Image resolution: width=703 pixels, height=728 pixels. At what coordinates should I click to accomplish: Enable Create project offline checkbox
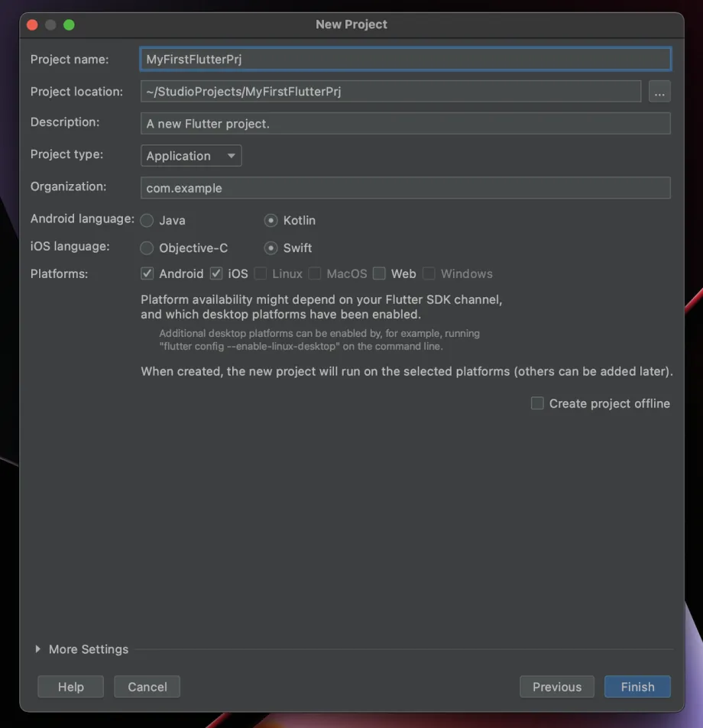tap(537, 403)
